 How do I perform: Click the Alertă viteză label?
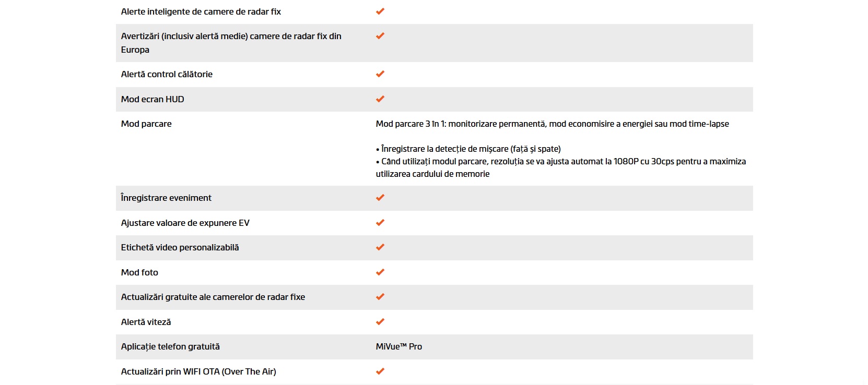click(x=146, y=322)
